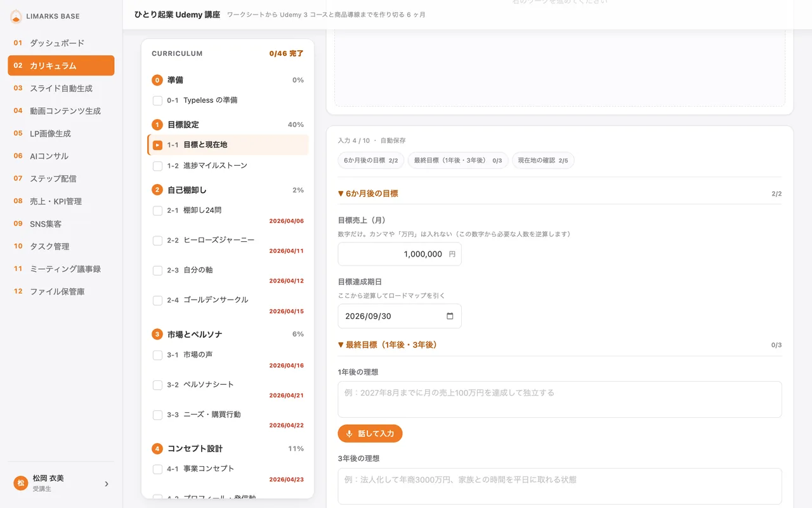Click the 目標売上（月） amount field
This screenshot has width=812, height=508.
point(400,254)
